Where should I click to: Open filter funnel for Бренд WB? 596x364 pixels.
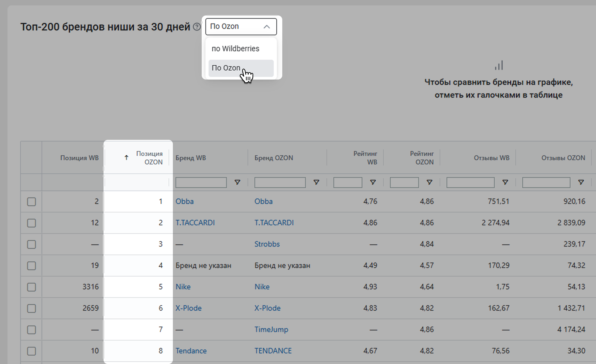pyautogui.click(x=237, y=182)
